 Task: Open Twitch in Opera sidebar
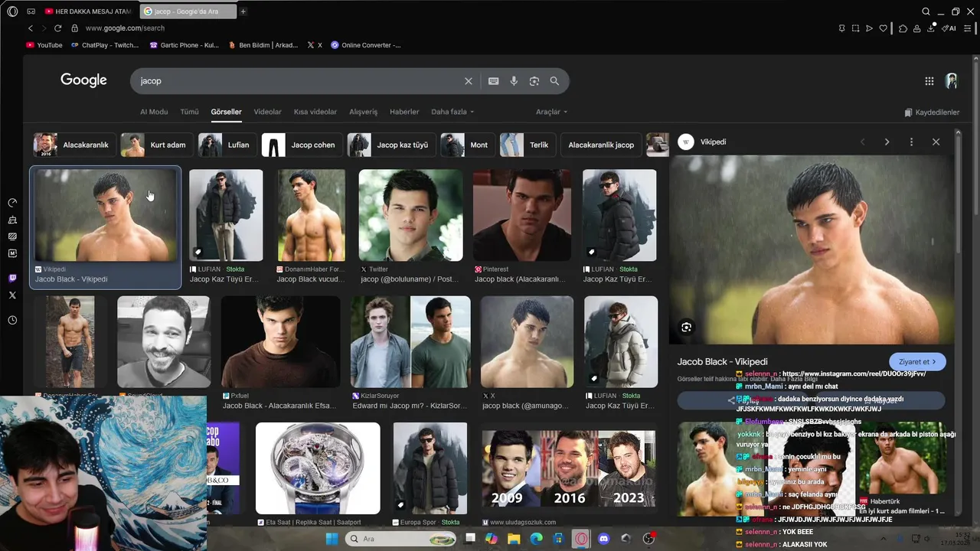[12, 278]
